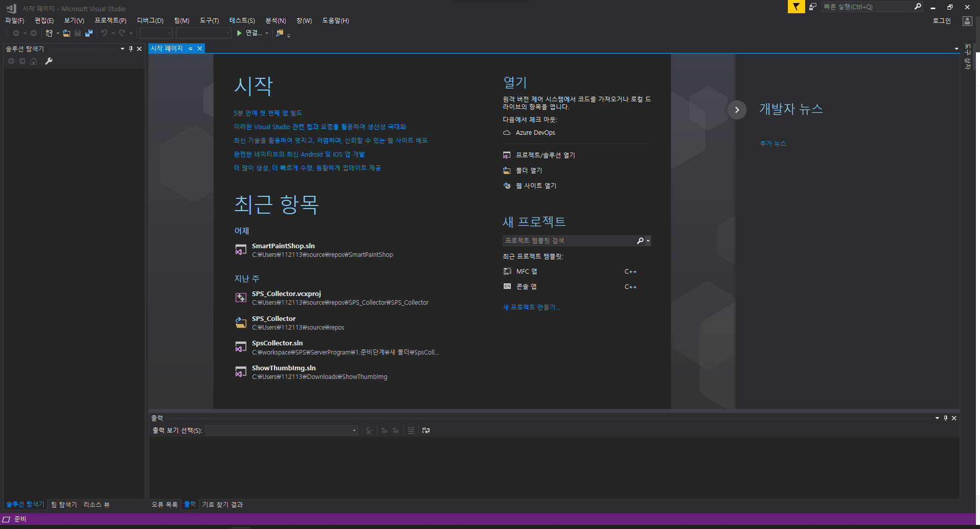980x529 pixels.
Task: Click the wrench Properties icon in Solution Explorer
Action: (x=49, y=61)
